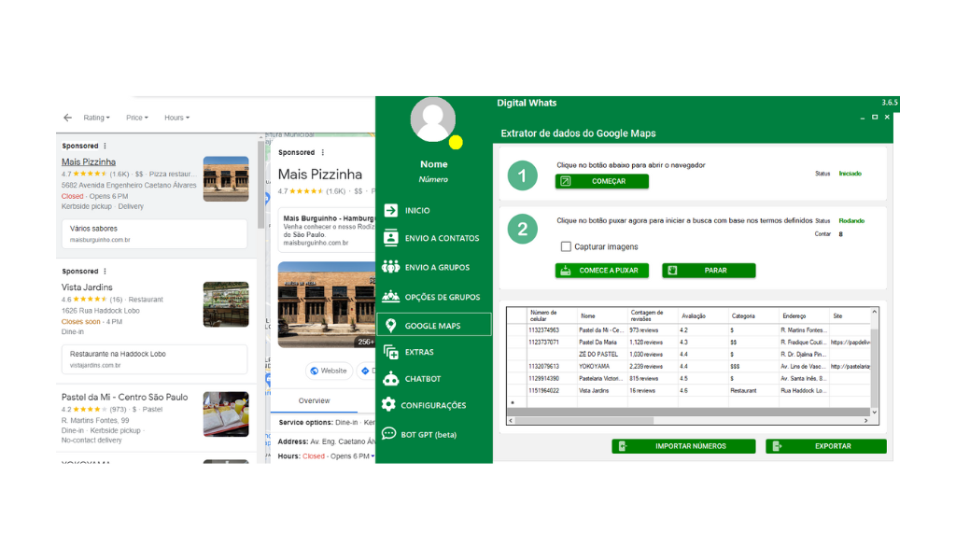The image size is (956, 560).
Task: Click the results table's scroll-right arrow
Action: 865,420
